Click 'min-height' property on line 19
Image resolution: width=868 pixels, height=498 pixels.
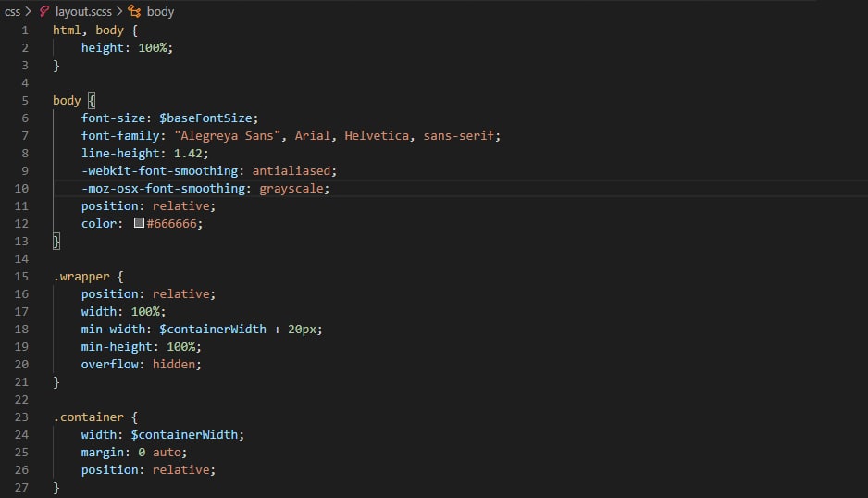[117, 347]
